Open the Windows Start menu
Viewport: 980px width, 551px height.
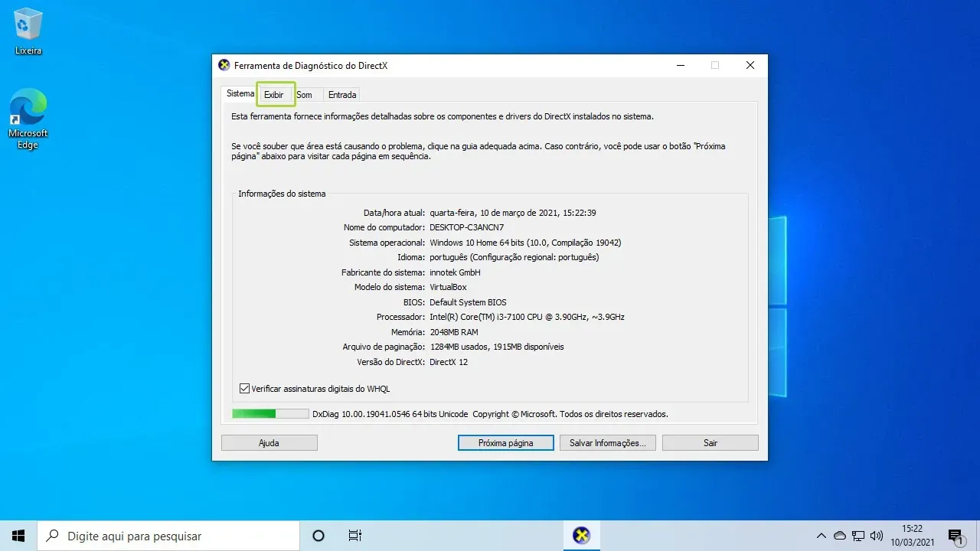click(x=18, y=536)
